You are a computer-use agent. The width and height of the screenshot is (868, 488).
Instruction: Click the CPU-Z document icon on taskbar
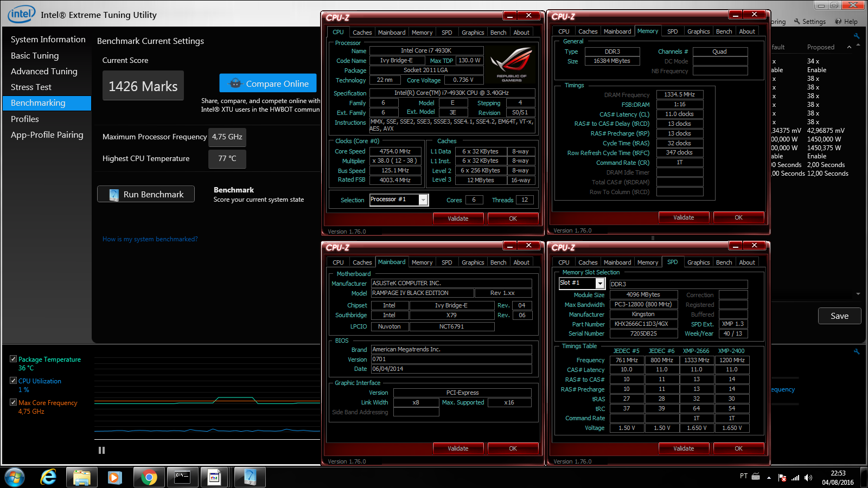click(x=215, y=477)
